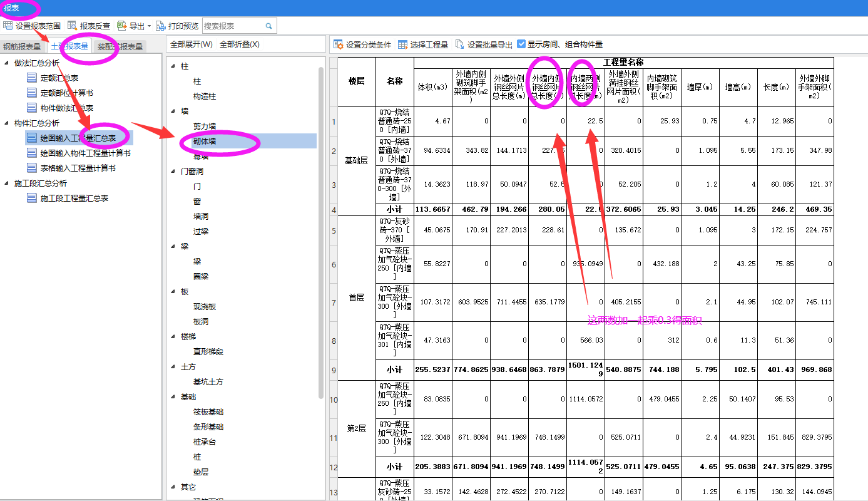Screen dimensions: 868x501
Task: Select 砌体墙 in the component list
Action: (x=205, y=142)
